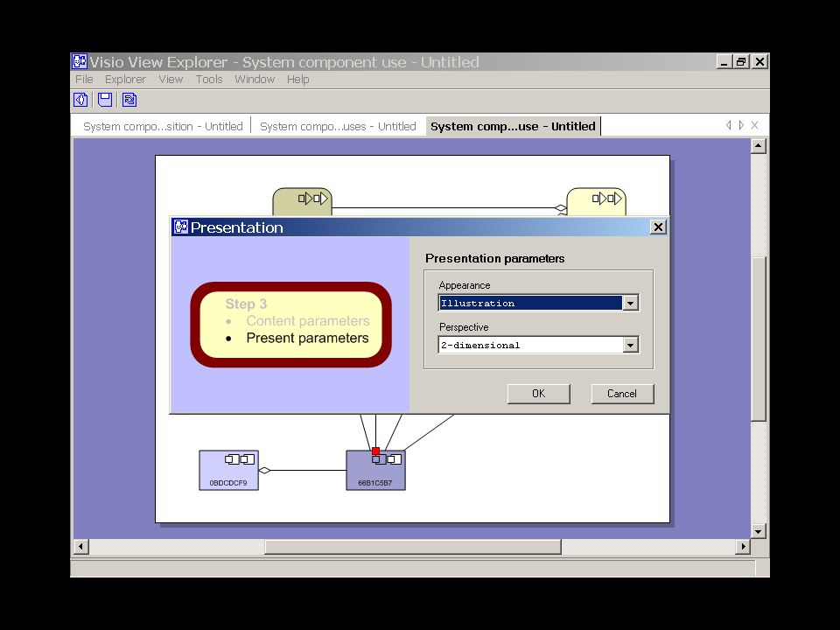Click the refresh document toolbar icon
The width and height of the screenshot is (840, 630).
coord(129,100)
